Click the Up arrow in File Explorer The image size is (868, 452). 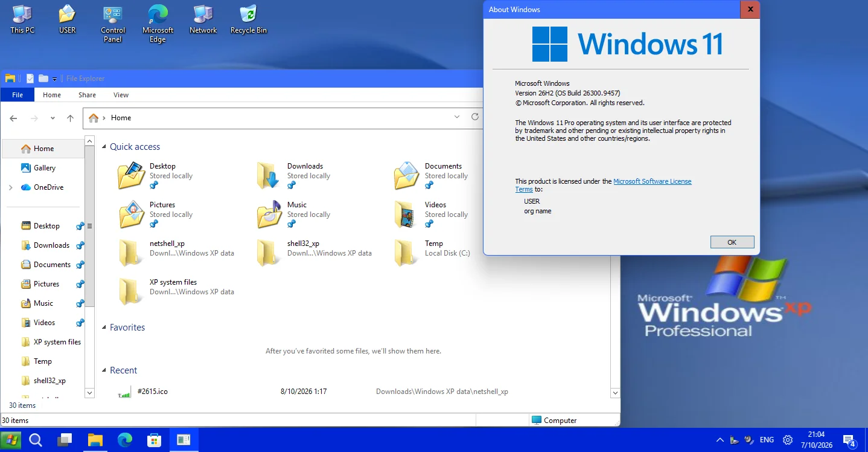point(70,118)
